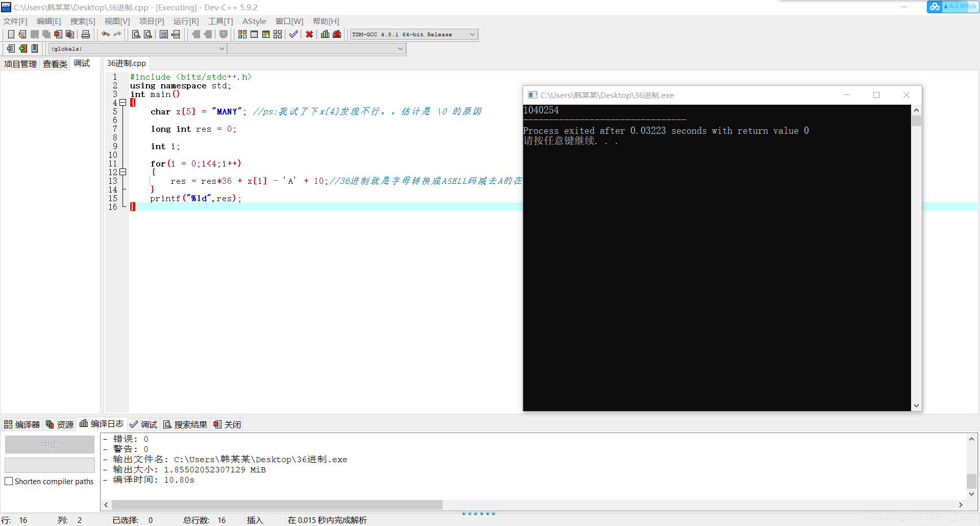Viewport: 980px width, 526px height.
Task: Click the Print toolbar icon
Action: 86,34
